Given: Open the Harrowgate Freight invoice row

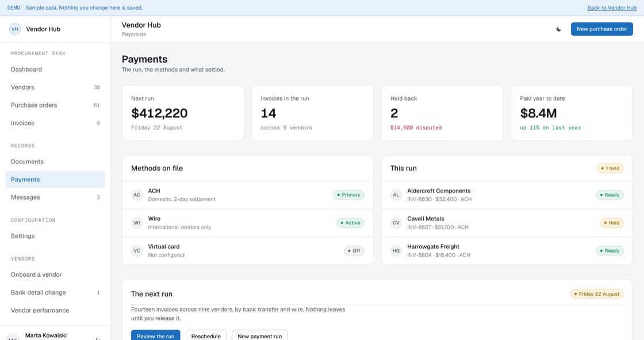Looking at the screenshot, I should [x=507, y=251].
